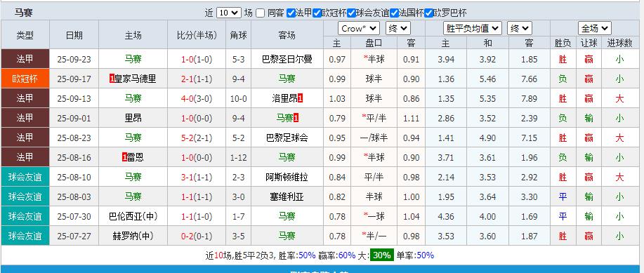644x273 pixels.
Task: Open team 皇家马德里 link
Action: point(135,79)
